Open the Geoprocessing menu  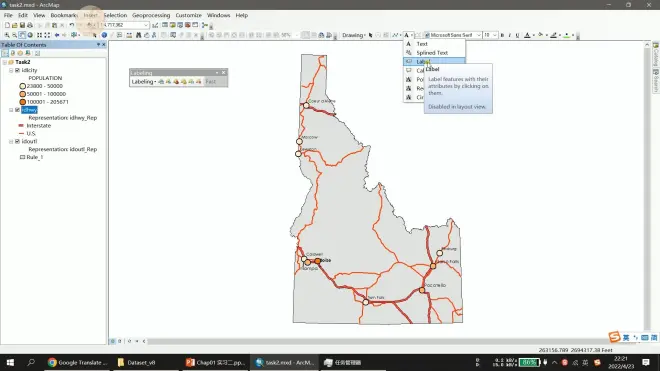pyautogui.click(x=151, y=15)
